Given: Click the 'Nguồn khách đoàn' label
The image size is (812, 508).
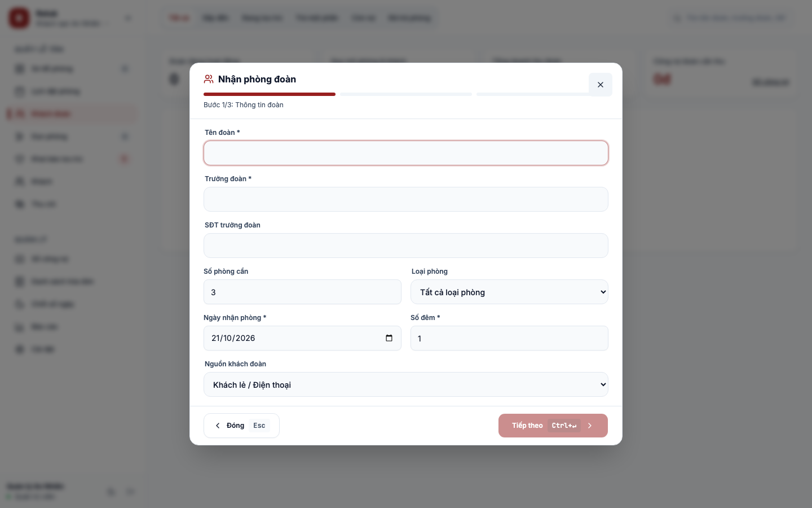Looking at the screenshot, I should (235, 364).
